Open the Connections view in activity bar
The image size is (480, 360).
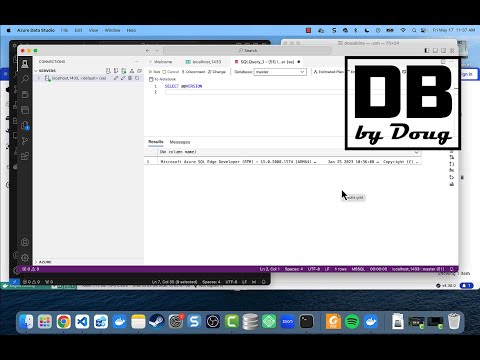[25, 64]
